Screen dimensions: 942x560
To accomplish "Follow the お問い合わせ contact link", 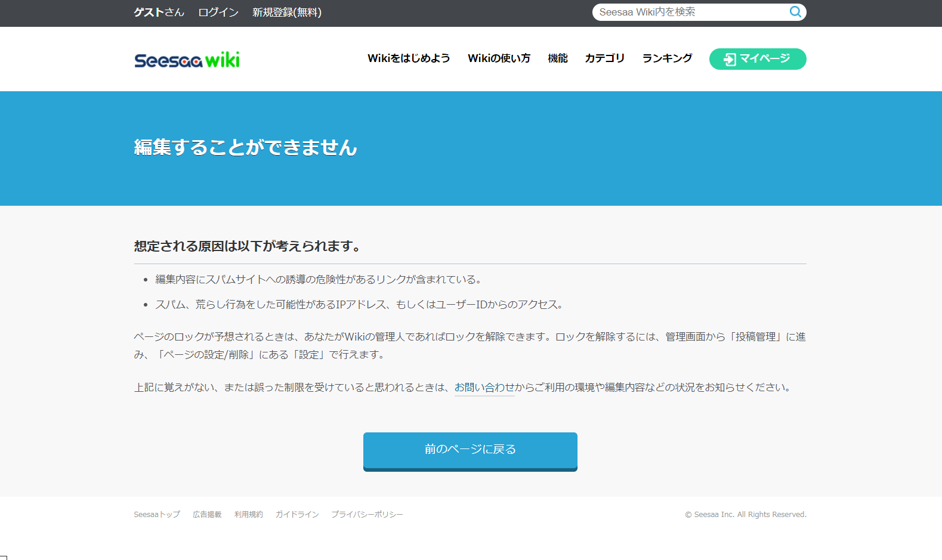I will [x=484, y=388].
